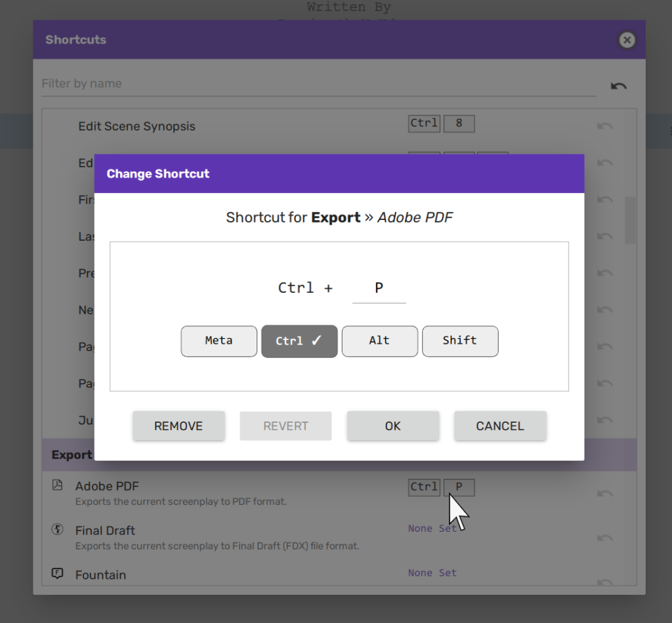Image resolution: width=672 pixels, height=623 pixels.
Task: Enable the Shift modifier key
Action: [460, 341]
